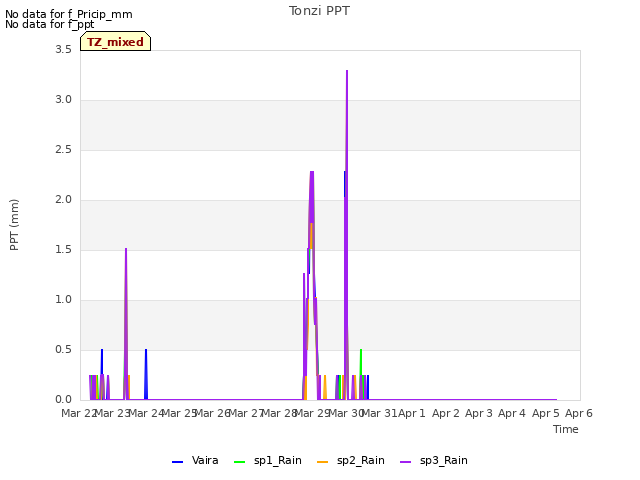Viewport: 640px width, 480px height.
Task: Click the Apr 2 x-axis label
Action: (446, 413)
